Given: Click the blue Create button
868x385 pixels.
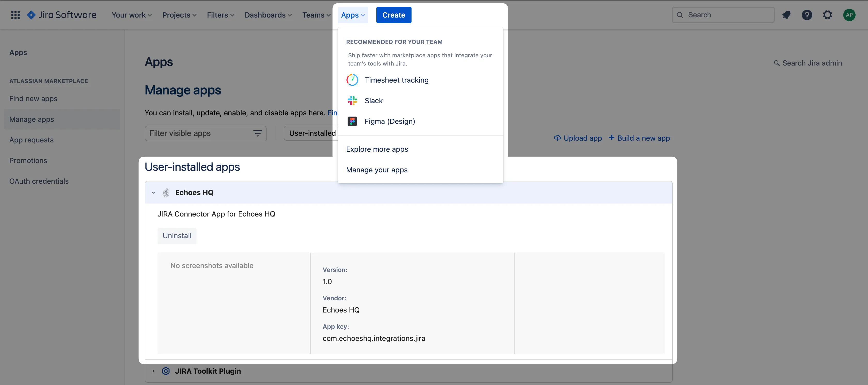Looking at the screenshot, I should pos(393,15).
